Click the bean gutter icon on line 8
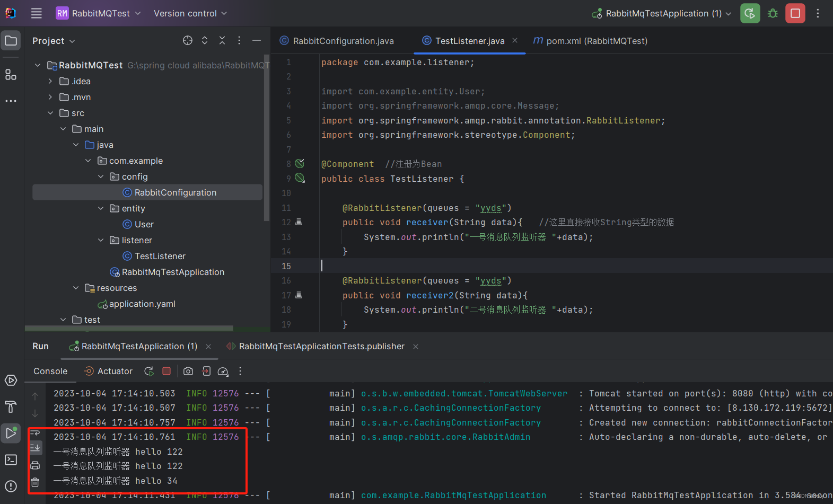Screen dimensions: 833x504 tap(300, 163)
